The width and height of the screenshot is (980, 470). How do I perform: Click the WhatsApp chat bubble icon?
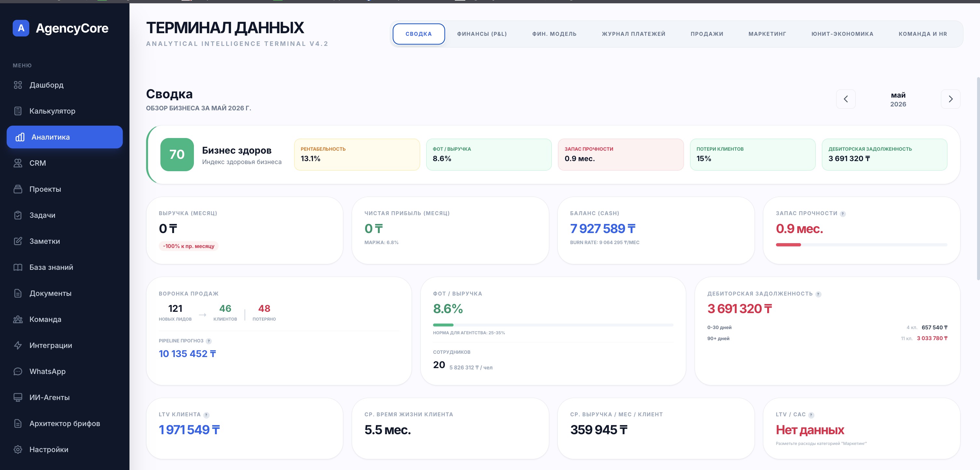pyautogui.click(x=18, y=371)
